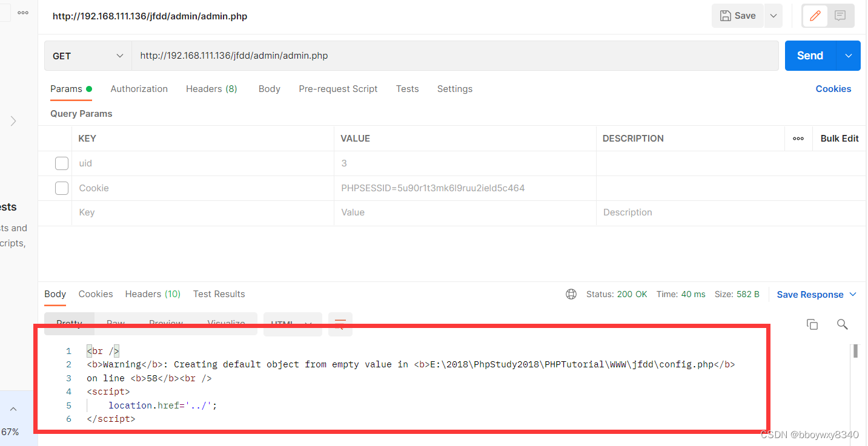The height and width of the screenshot is (446, 868).
Task: Click the Cookies link on the right
Action: pyautogui.click(x=833, y=89)
